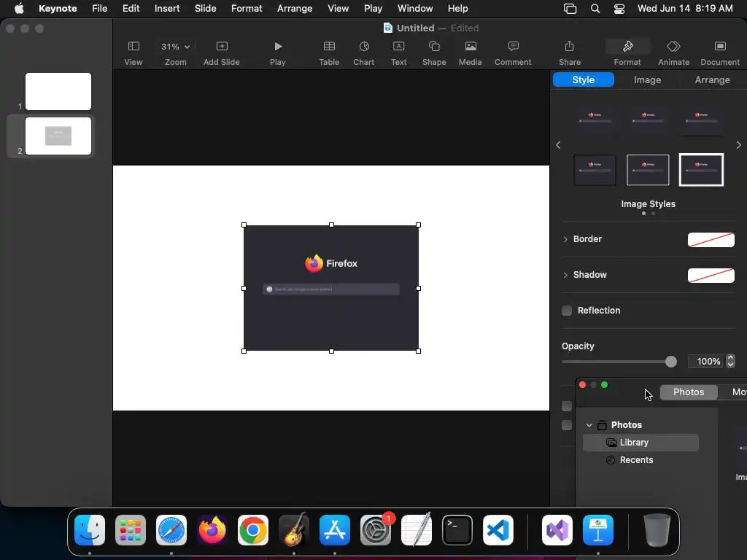Open Finder from the Dock
This screenshot has width=747, height=560.
[90, 530]
